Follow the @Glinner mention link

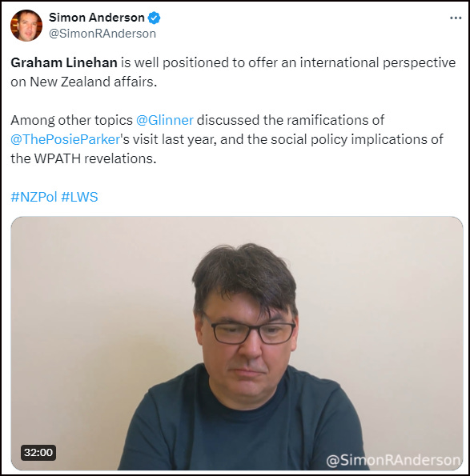point(165,120)
